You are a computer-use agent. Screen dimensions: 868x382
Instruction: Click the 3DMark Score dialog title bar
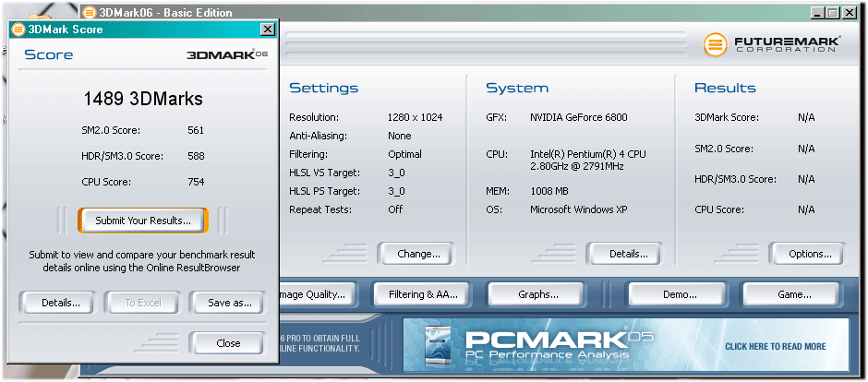coord(143,30)
